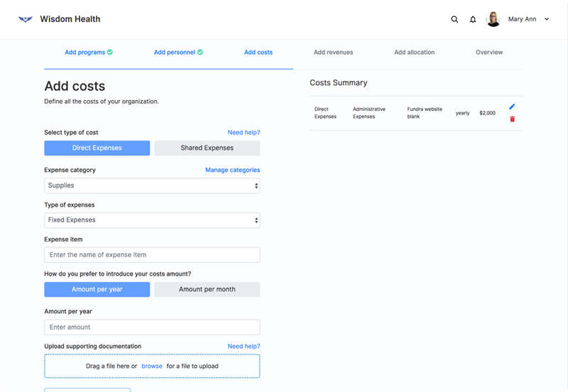Open the Type of expenses dropdown
Viewport: 568px width, 392px height.
coord(152,220)
